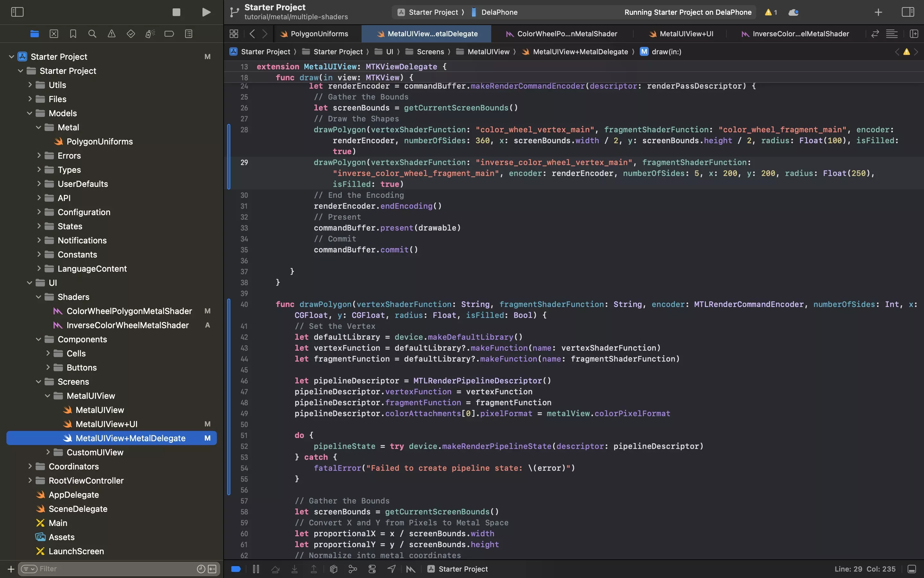Add a new editor split pane
Image resolution: width=924 pixels, height=578 pixels.
(x=914, y=34)
